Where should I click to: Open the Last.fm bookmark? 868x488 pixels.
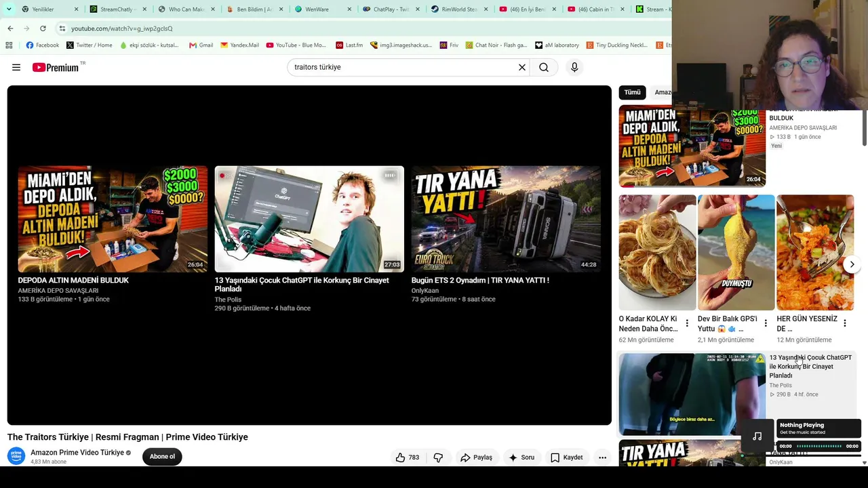(x=349, y=45)
